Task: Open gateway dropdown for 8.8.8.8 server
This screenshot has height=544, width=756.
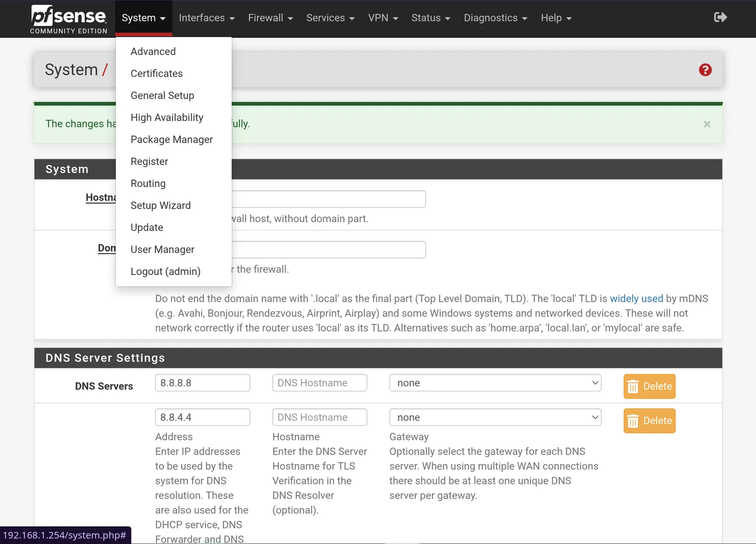Action: pos(495,383)
